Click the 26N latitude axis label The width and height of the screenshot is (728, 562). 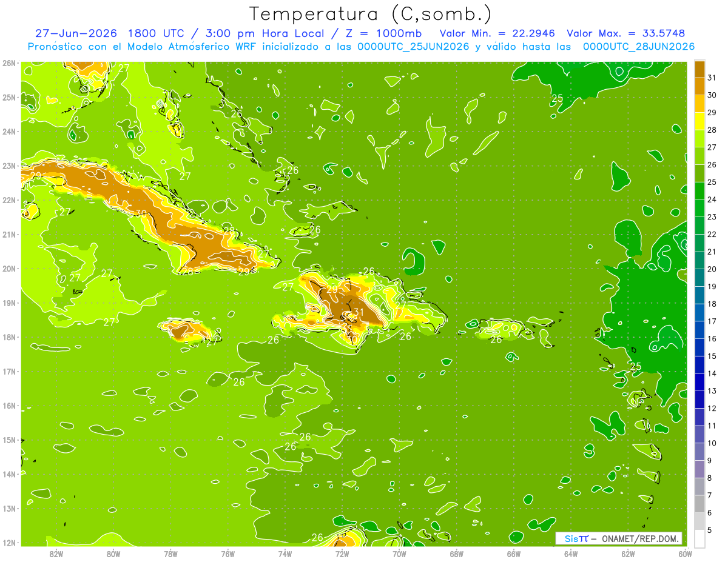point(9,63)
